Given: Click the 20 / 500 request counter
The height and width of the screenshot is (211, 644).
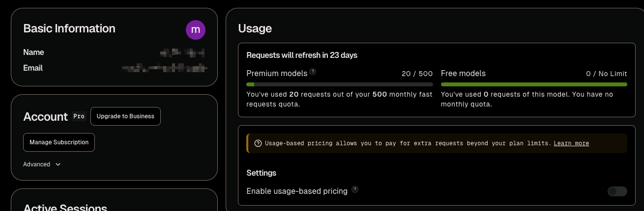Looking at the screenshot, I should pyautogui.click(x=417, y=74).
